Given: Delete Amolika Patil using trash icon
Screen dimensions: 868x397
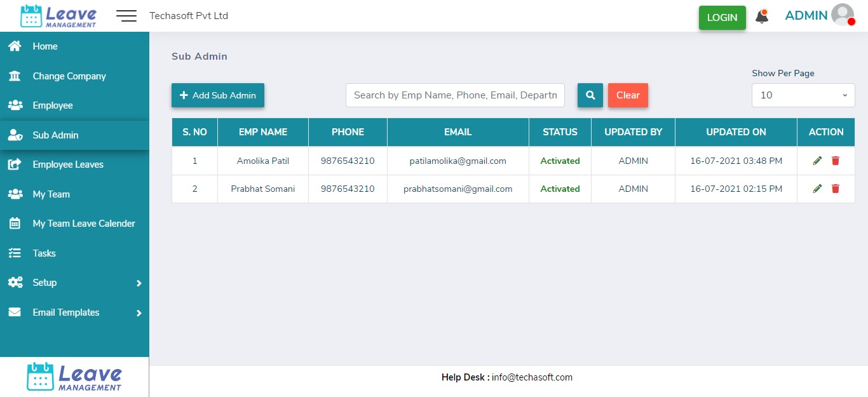Looking at the screenshot, I should 836,161.
